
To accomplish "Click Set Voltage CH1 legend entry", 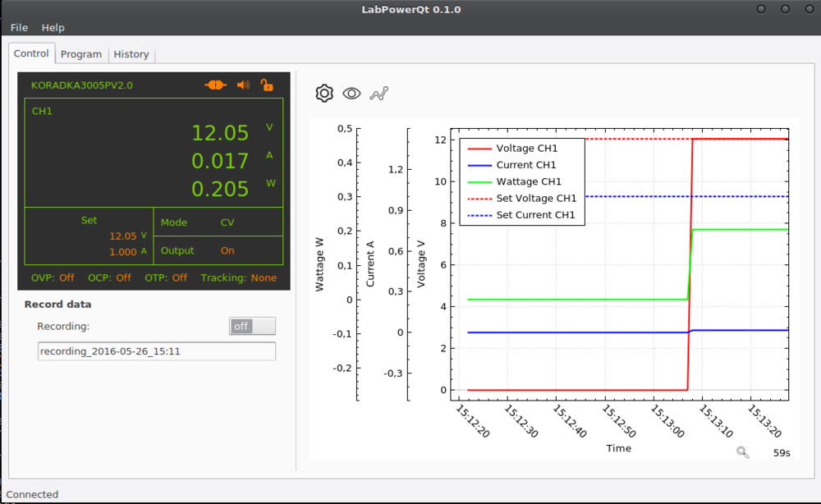I will pyautogui.click(x=521, y=199).
